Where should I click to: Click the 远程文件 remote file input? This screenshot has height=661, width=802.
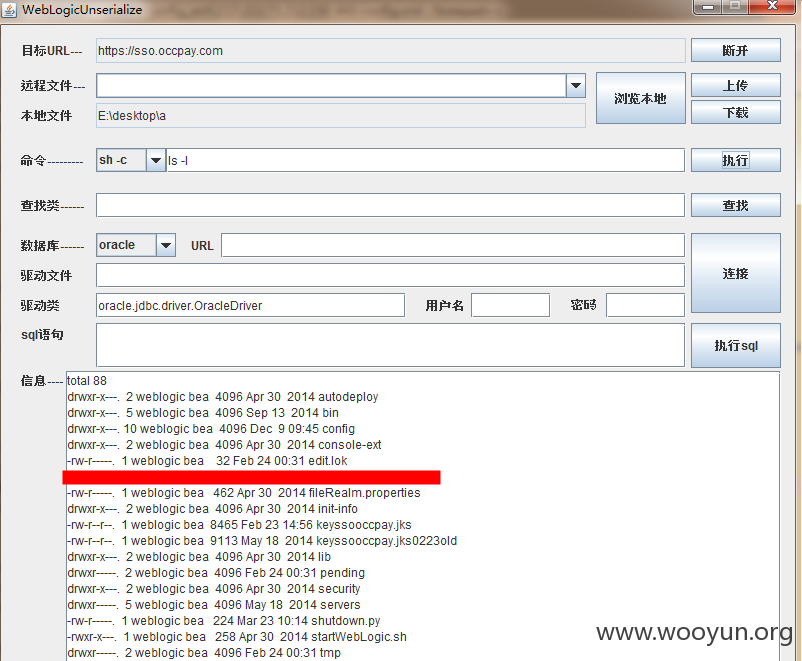[x=331, y=85]
